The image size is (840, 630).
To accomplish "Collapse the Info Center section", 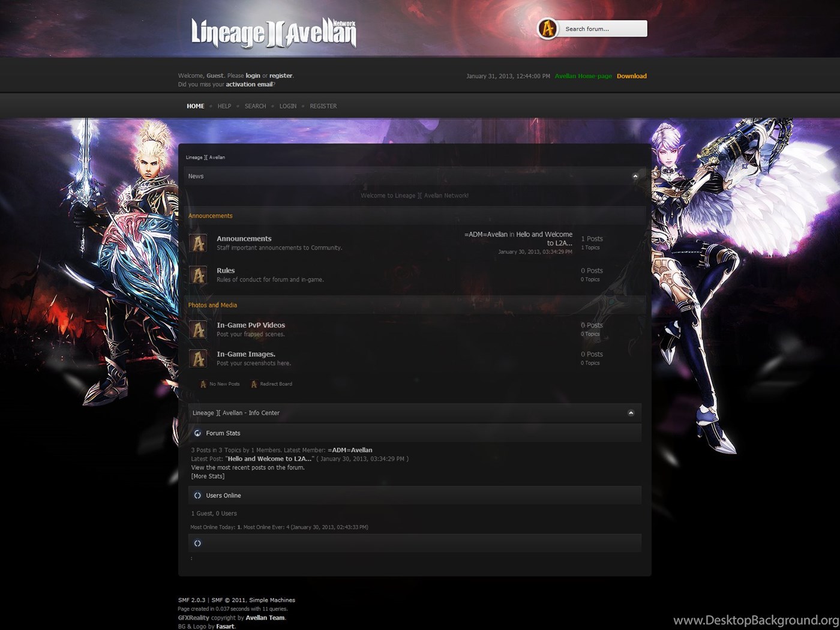I will coord(631,413).
